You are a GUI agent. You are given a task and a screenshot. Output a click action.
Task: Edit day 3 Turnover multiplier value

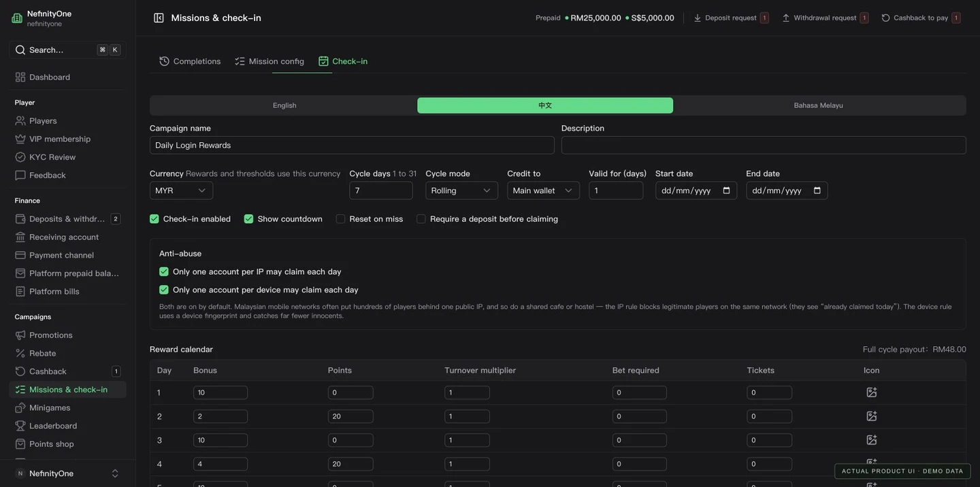click(468, 440)
